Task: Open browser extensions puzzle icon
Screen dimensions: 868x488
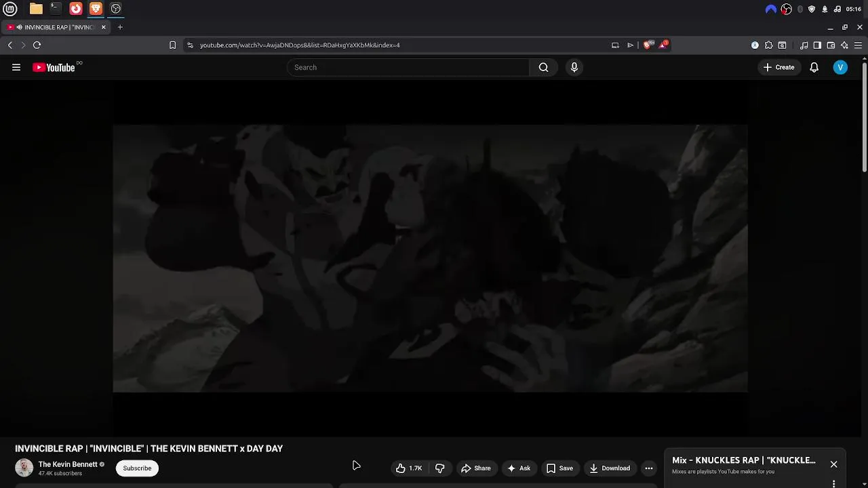Action: 768,45
